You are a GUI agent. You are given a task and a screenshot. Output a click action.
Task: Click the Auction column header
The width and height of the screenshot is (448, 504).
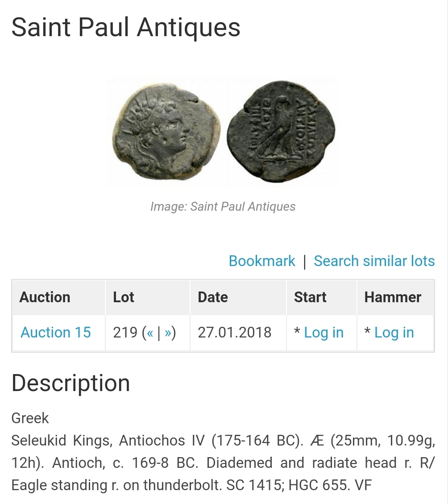pyautogui.click(x=45, y=297)
